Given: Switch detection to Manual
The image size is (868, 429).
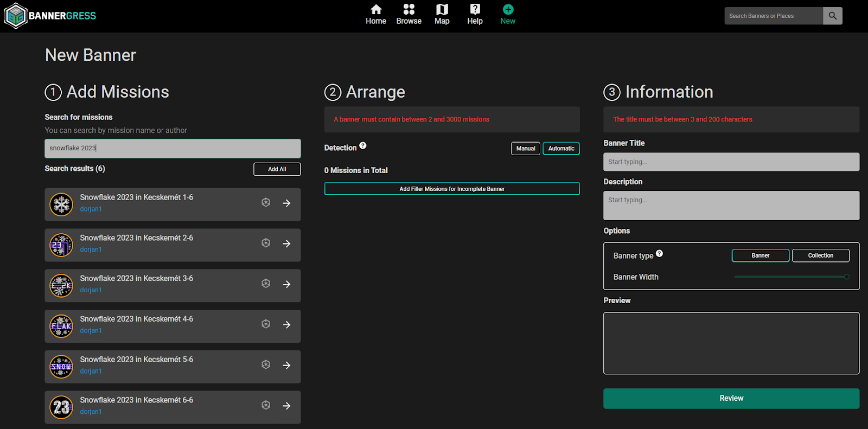Looking at the screenshot, I should tap(525, 149).
